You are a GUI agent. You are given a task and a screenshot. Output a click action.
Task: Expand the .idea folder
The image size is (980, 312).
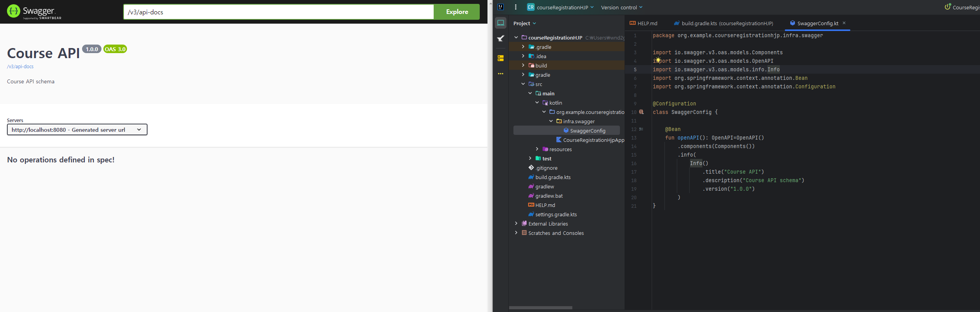[523, 56]
